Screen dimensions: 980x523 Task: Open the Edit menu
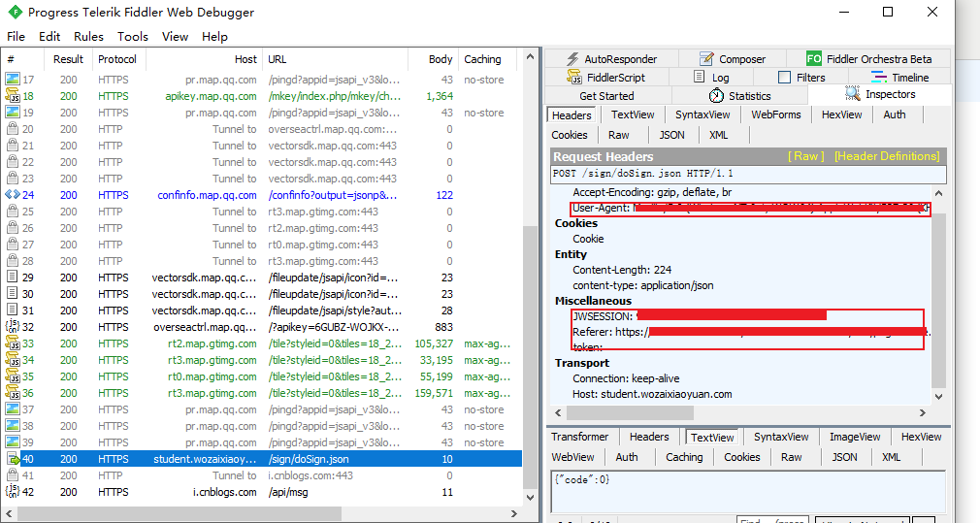49,36
